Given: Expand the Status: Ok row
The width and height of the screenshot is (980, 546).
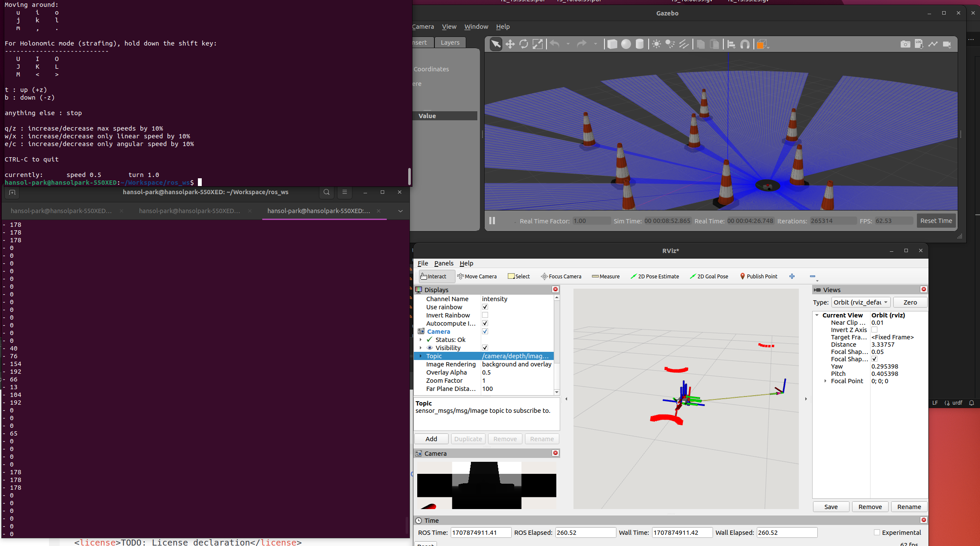Looking at the screenshot, I should pyautogui.click(x=421, y=340).
